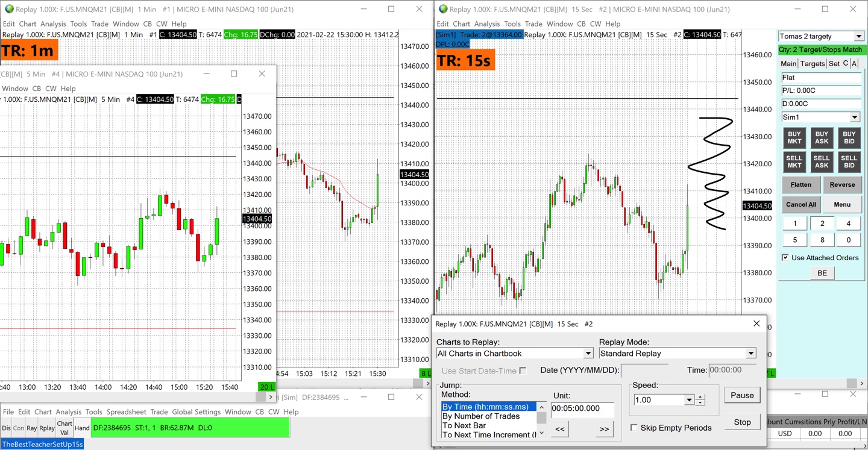Toggle the Use Attached Orders checkbox
This screenshot has width=868, height=450.
(x=785, y=257)
